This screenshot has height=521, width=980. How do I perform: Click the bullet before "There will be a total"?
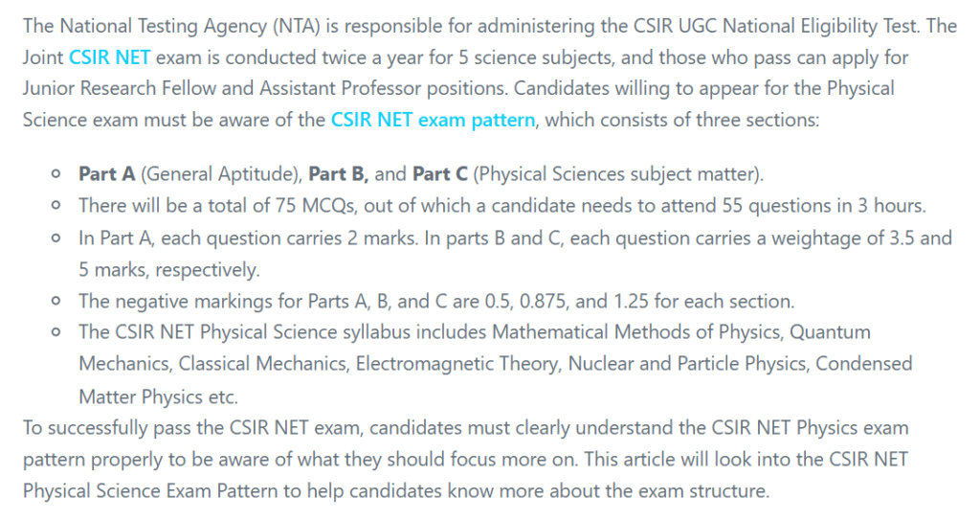click(x=57, y=206)
